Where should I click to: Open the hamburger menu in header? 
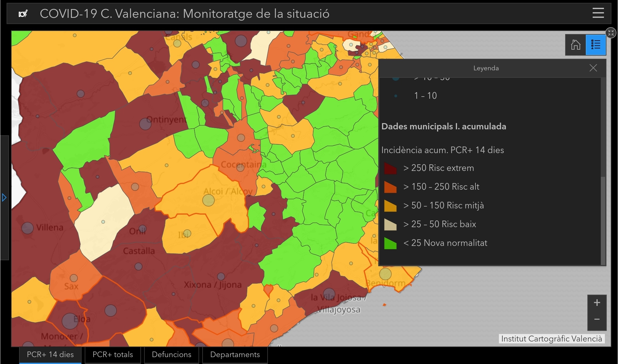point(598,13)
